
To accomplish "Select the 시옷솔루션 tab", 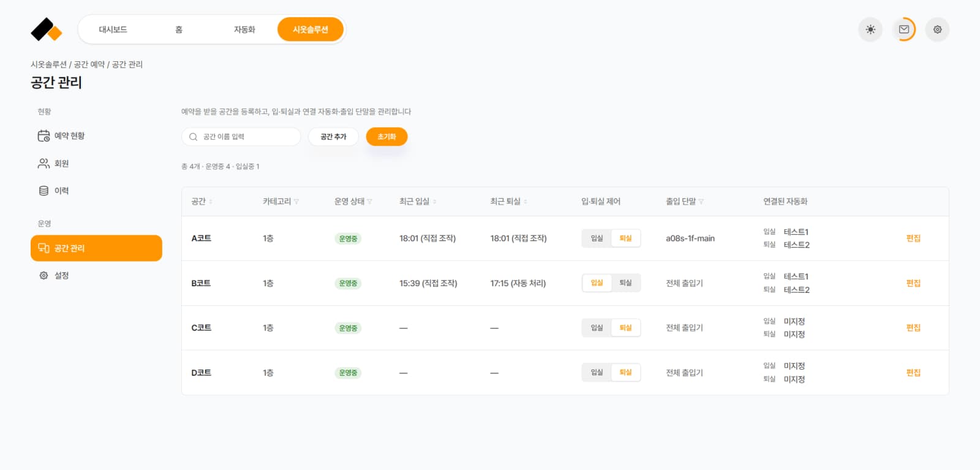I will [x=311, y=29].
